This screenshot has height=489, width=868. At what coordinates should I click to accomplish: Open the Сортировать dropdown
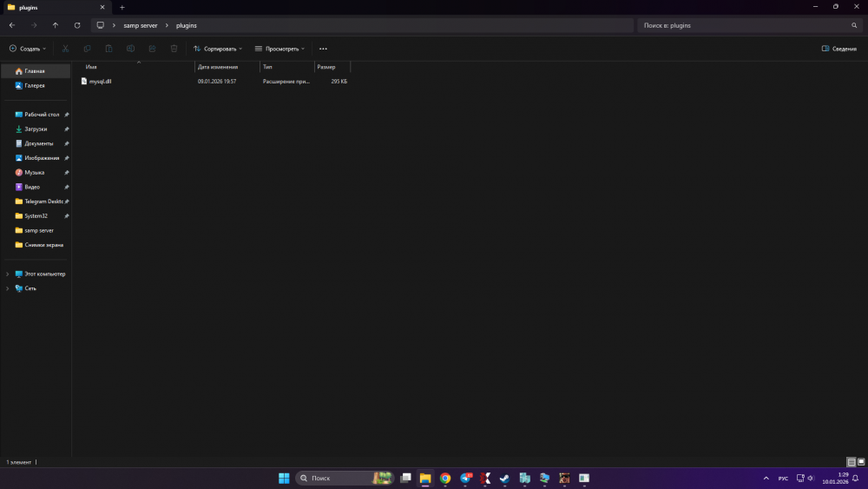[218, 49]
